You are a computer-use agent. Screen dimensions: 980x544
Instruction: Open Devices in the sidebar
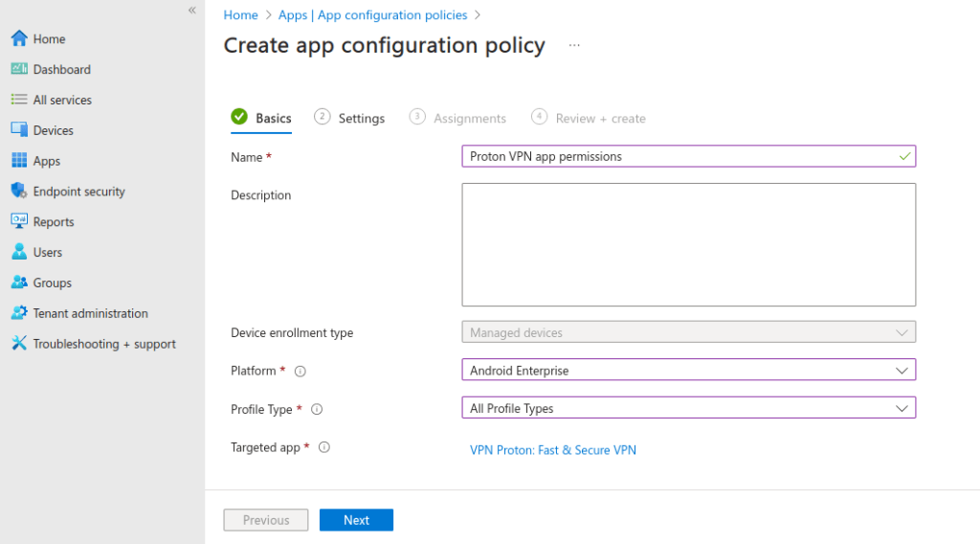point(54,130)
